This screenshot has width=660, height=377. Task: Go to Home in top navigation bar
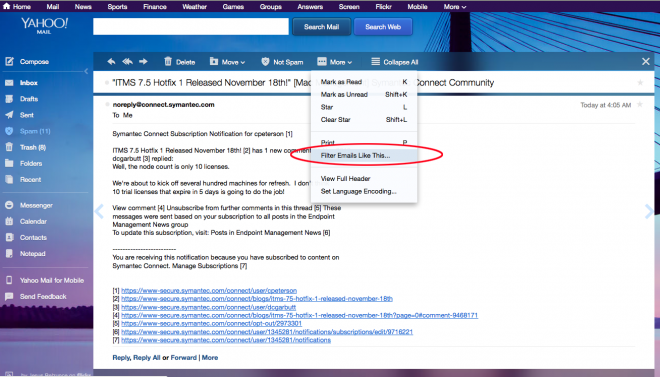(17, 6)
